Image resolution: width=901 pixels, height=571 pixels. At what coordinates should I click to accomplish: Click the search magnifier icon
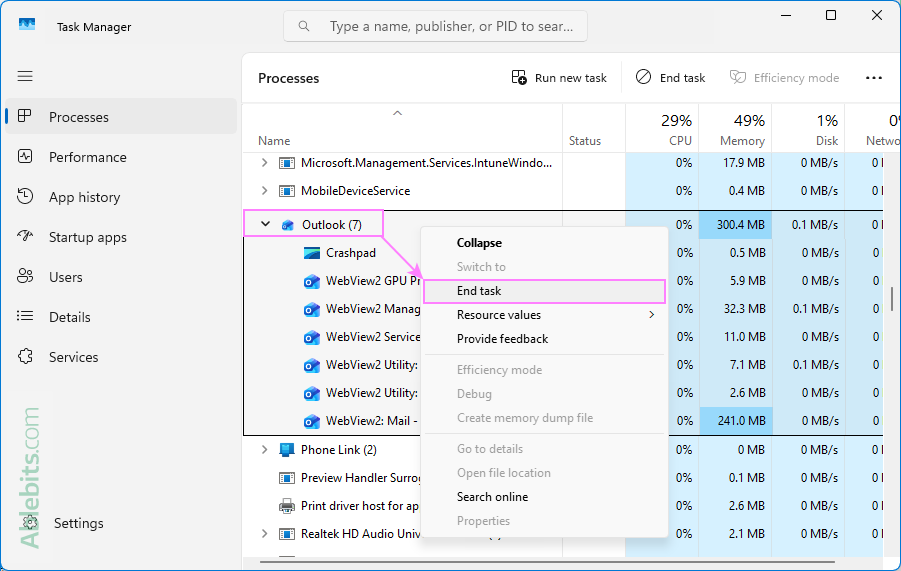(x=304, y=26)
